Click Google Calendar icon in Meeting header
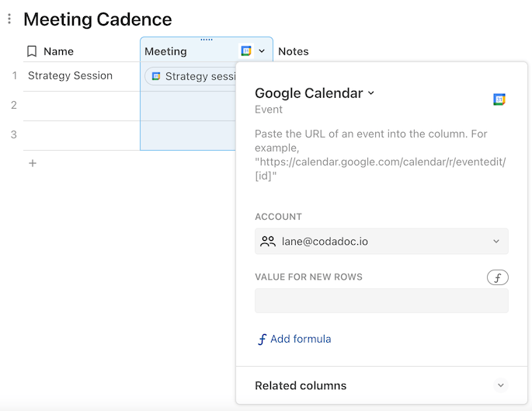 246,51
